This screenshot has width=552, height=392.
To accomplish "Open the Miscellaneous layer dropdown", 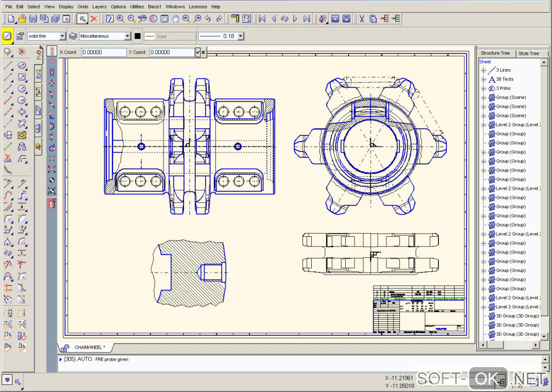I will (x=128, y=36).
